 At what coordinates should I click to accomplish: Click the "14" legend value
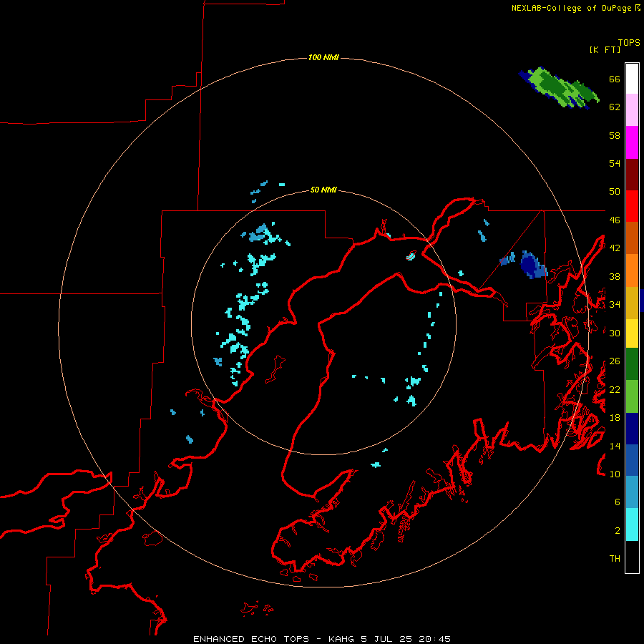pyautogui.click(x=615, y=446)
